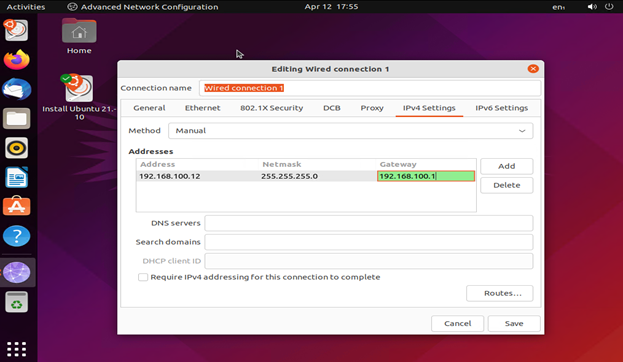Click the Delete address button
The width and height of the screenshot is (623, 362).
pyautogui.click(x=507, y=185)
